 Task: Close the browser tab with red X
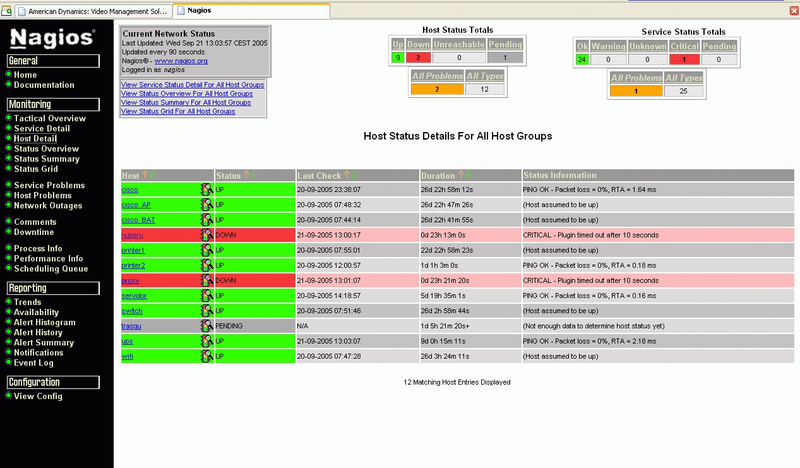click(x=794, y=11)
